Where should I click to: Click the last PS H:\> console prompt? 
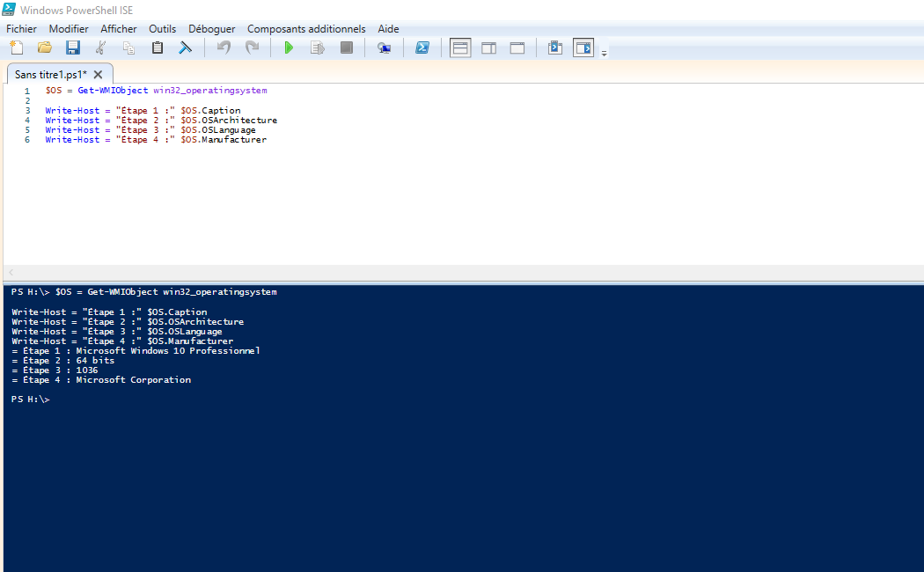(30, 400)
